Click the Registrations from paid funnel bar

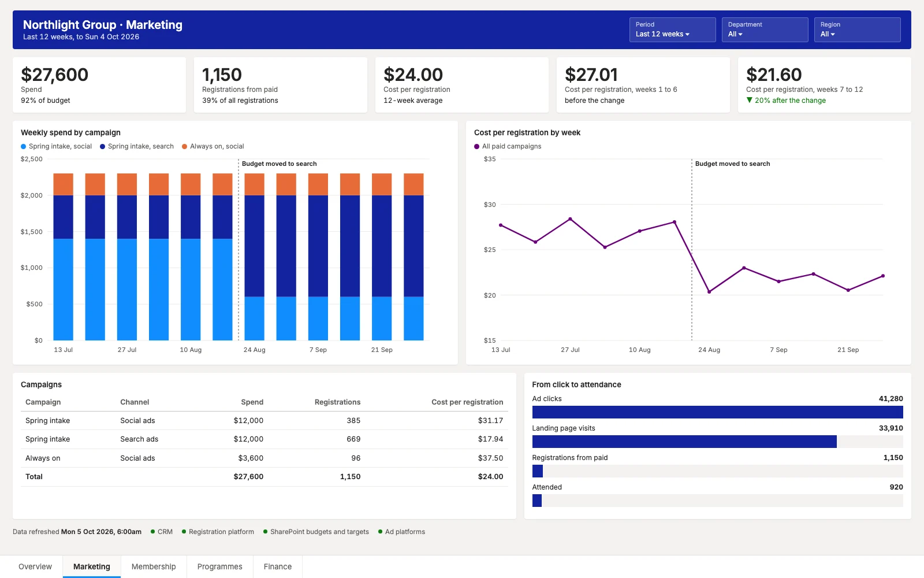click(537, 471)
